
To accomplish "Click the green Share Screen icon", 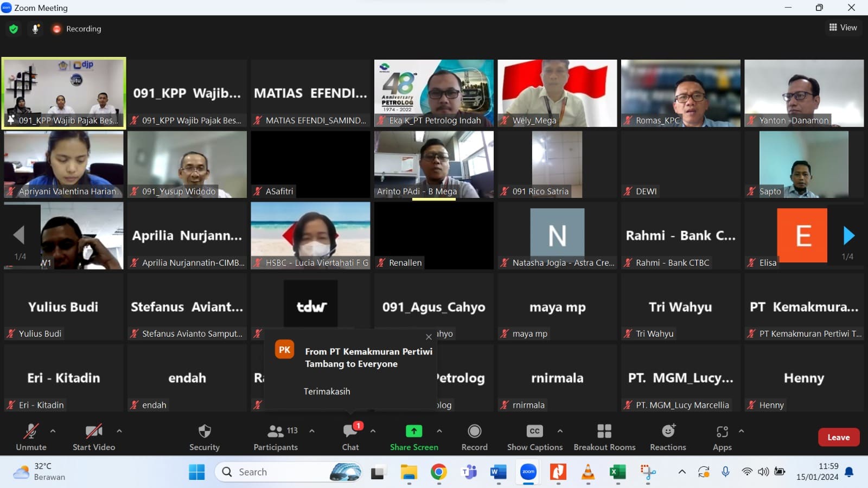I will 414,431.
